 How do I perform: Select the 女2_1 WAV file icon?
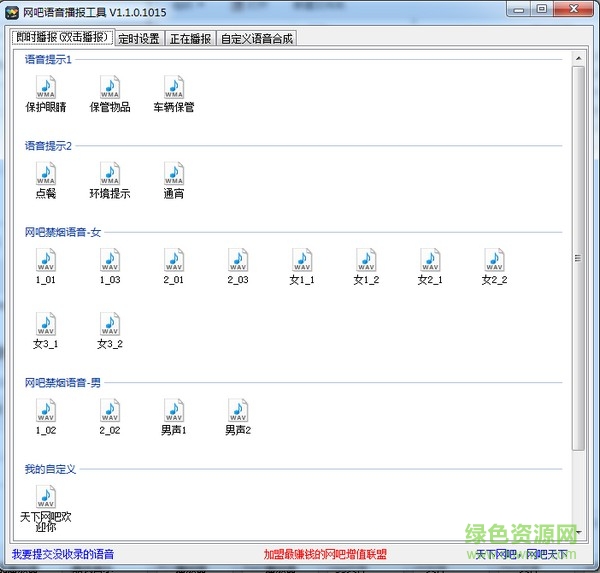coord(430,260)
